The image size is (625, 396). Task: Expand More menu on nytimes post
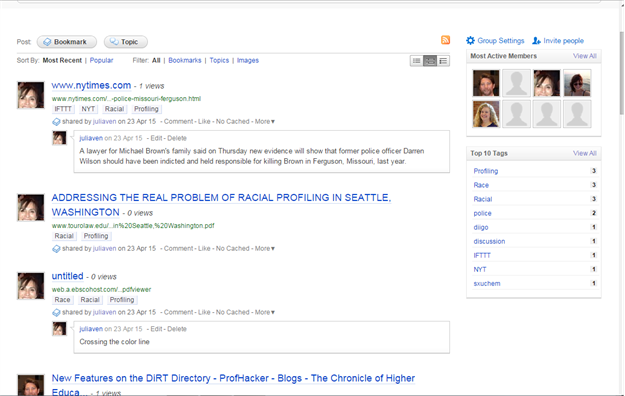[x=265, y=121]
